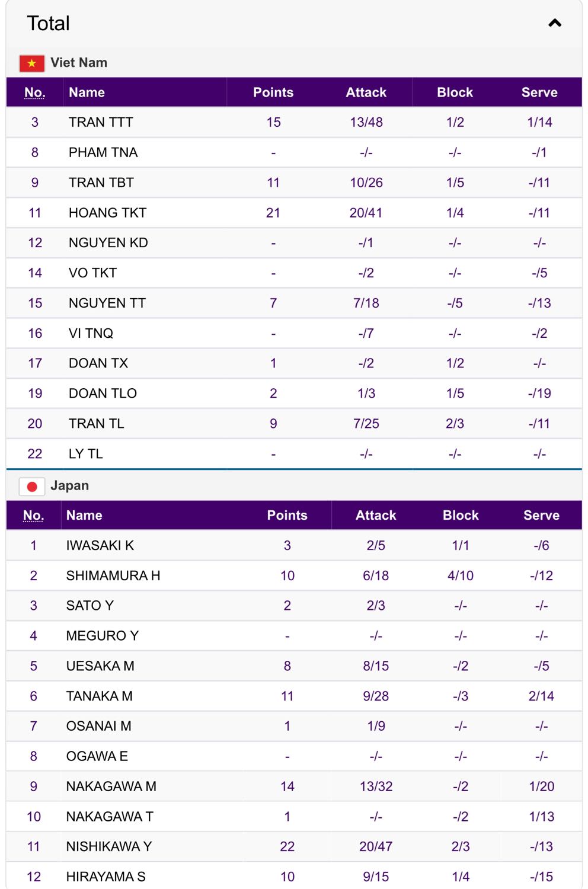Click Japan table No. column header
The width and height of the screenshot is (588, 889).
click(x=33, y=516)
